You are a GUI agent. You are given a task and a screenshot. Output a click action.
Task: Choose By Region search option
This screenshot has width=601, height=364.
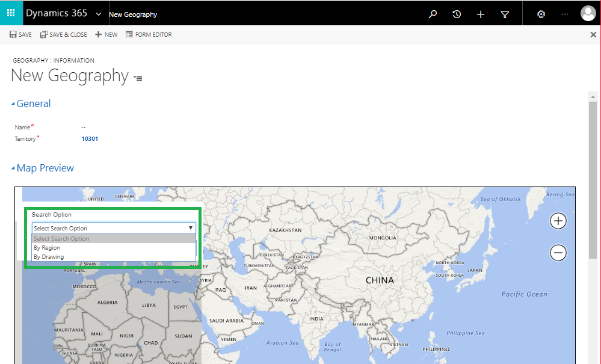pos(47,248)
